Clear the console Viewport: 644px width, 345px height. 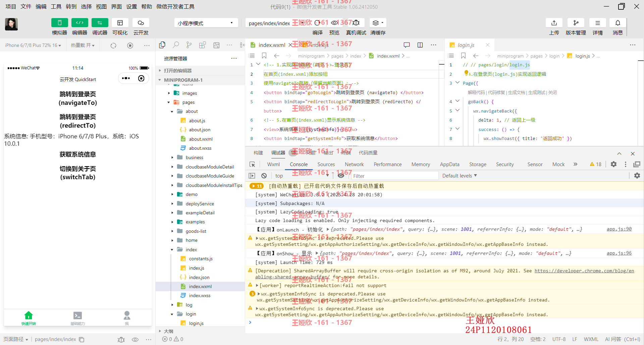(x=264, y=176)
